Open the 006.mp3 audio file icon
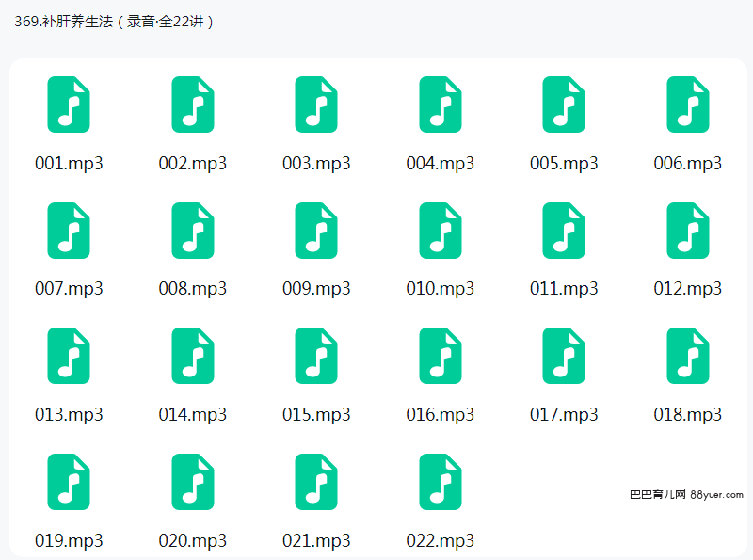Screen dimensions: 753x560 (x=688, y=104)
